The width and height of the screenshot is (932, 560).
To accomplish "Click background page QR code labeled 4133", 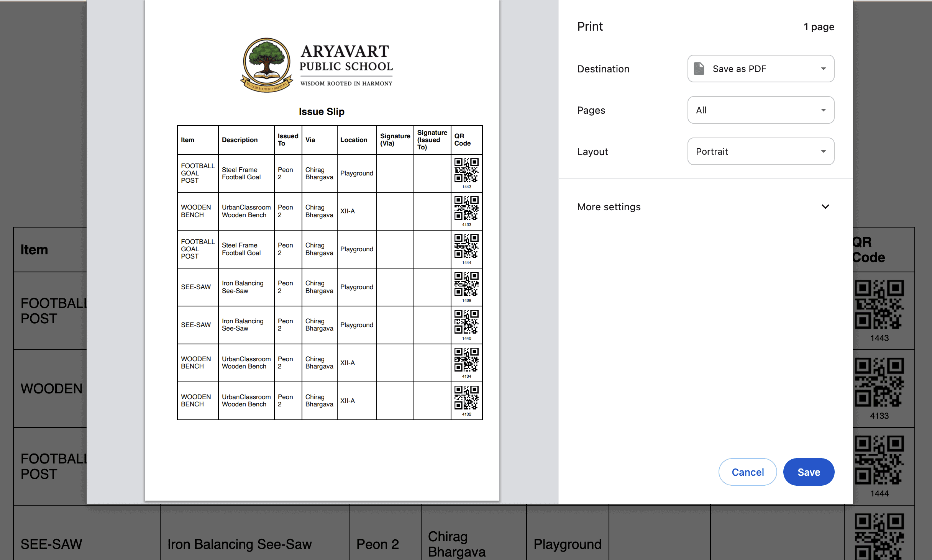I will point(879,383).
